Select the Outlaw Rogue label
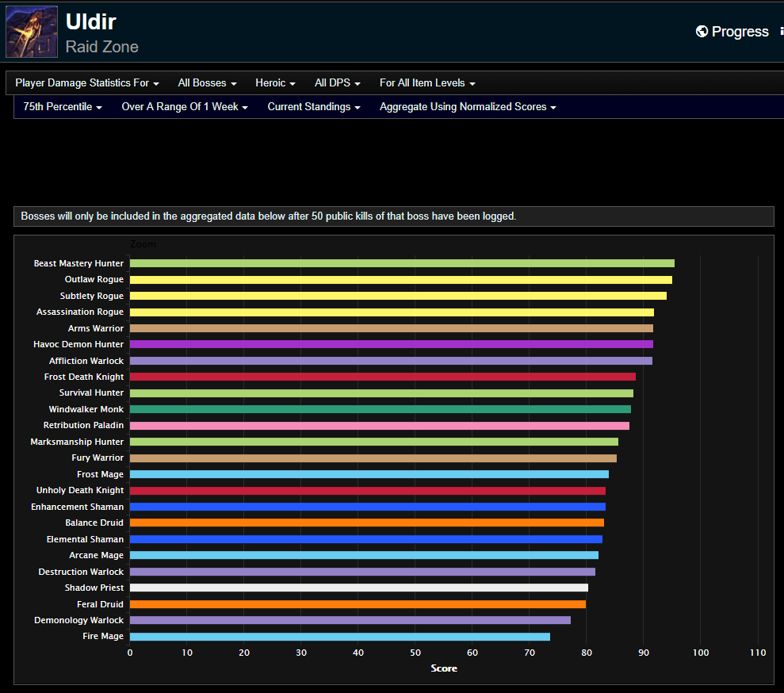Viewport: 784px width, 693px height. pos(94,279)
